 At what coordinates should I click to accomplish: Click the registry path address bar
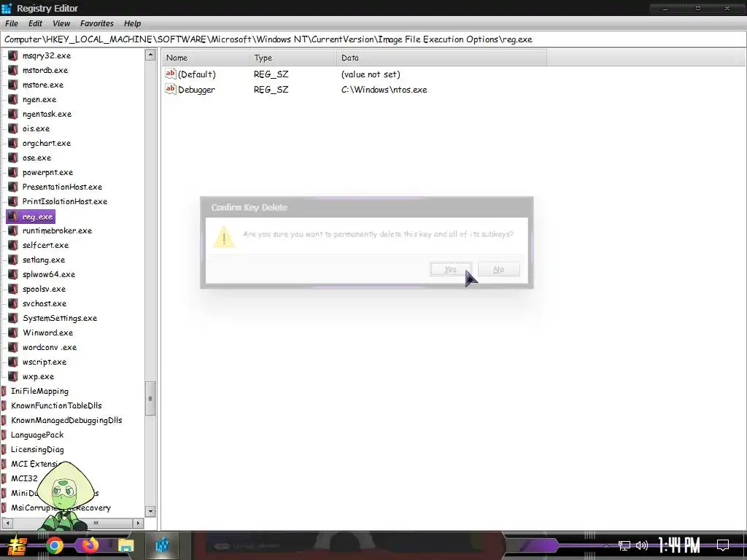[x=373, y=39]
